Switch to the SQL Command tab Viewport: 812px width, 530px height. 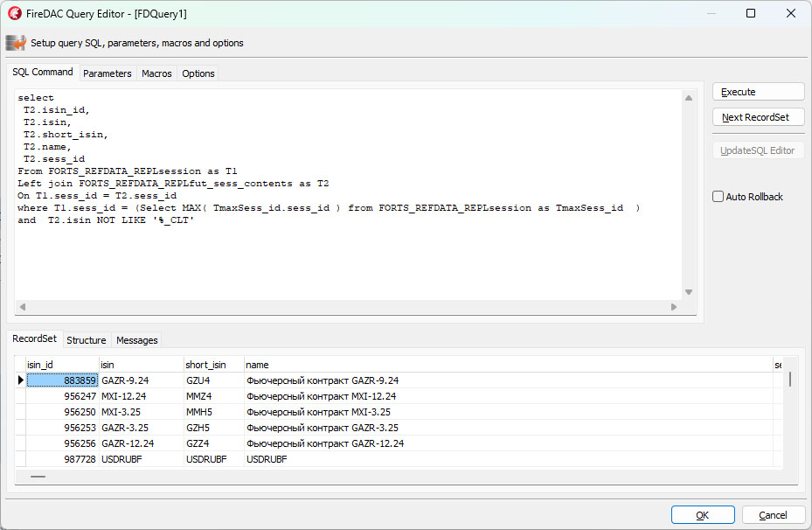tap(43, 72)
